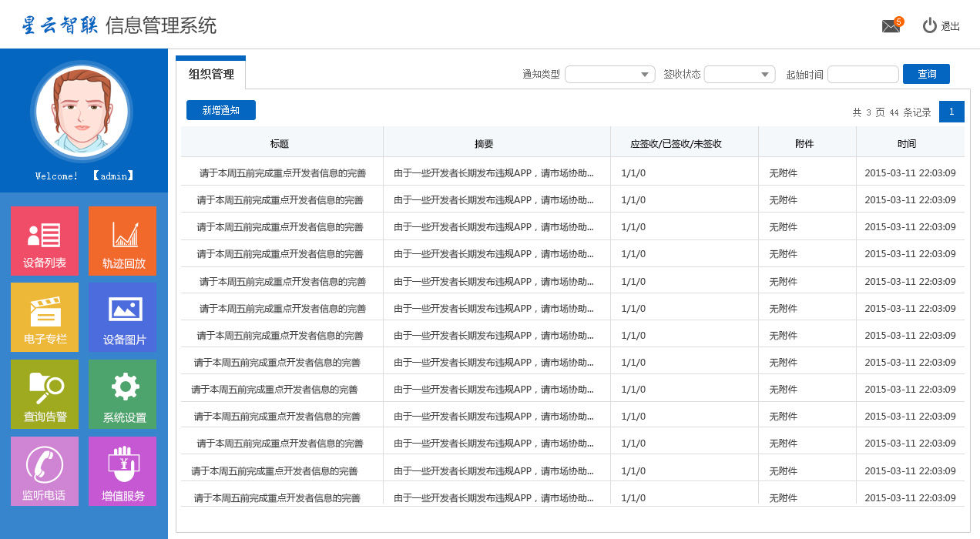
Task: Click the 共 3 页 44 条记录 record count
Action: 891,112
